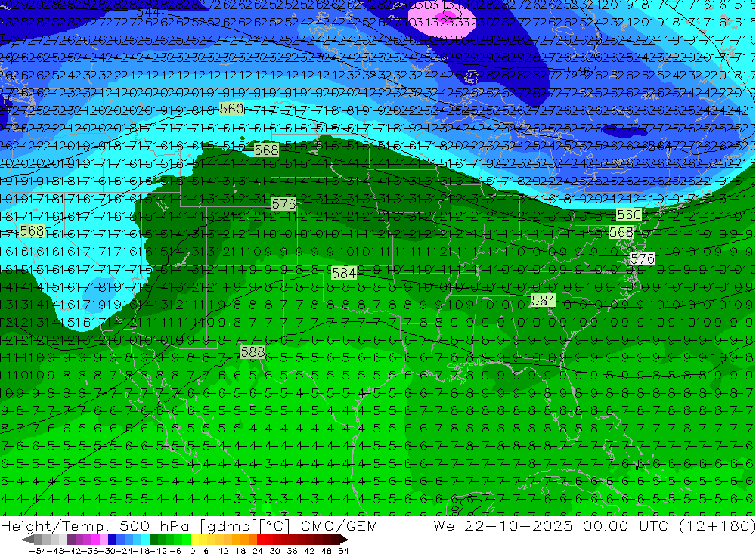This screenshot has width=756, height=554.
Task: Click the '-18' legend value
Action: 142,551
